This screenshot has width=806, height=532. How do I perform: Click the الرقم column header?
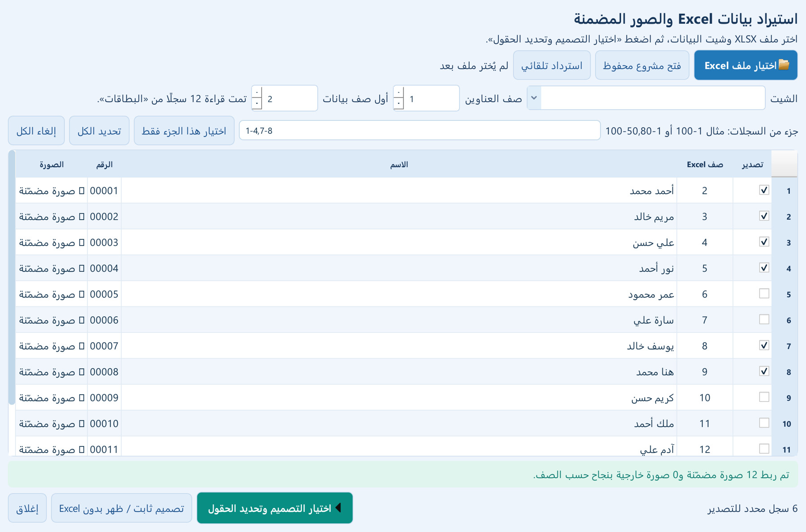pos(104,164)
